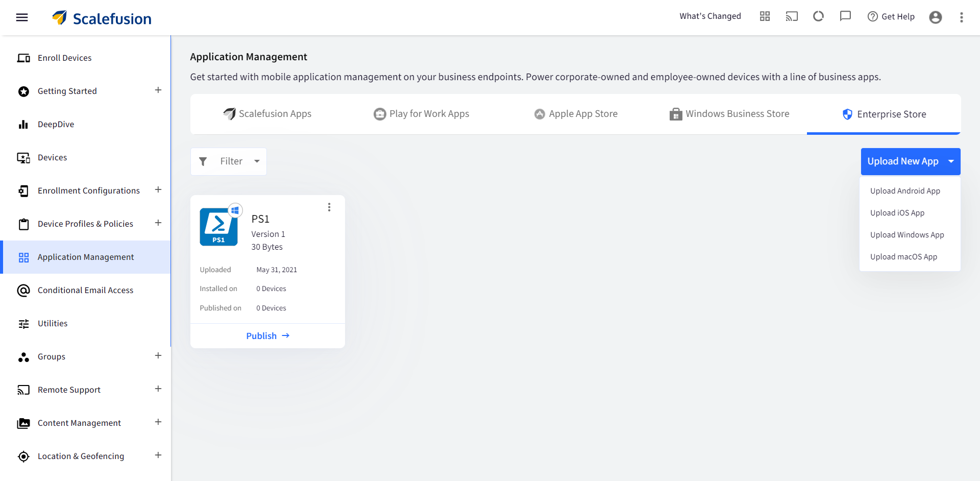This screenshot has width=980, height=481.
Task: Click the PS1 app title text
Action: pyautogui.click(x=260, y=219)
